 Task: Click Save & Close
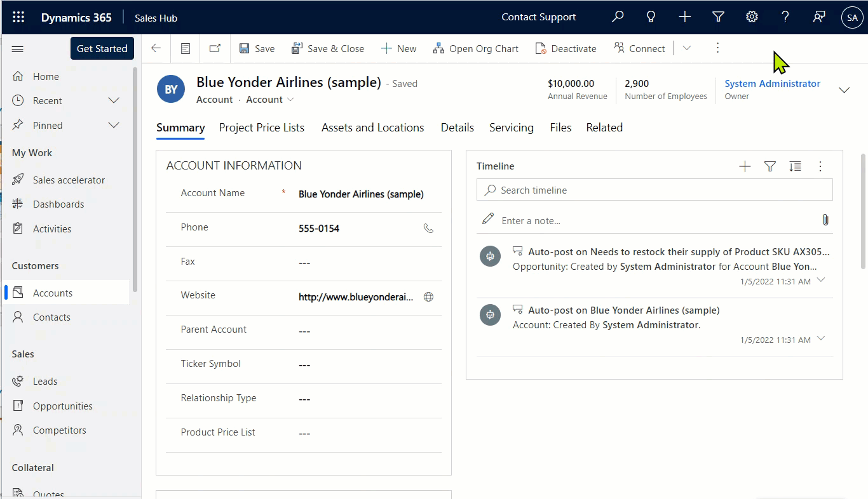pyautogui.click(x=328, y=48)
